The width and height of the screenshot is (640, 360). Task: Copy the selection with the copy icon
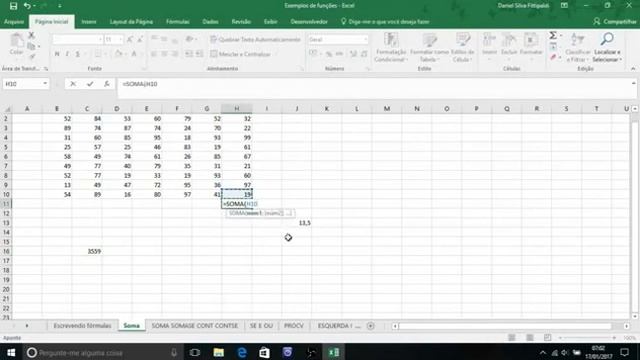click(x=31, y=46)
